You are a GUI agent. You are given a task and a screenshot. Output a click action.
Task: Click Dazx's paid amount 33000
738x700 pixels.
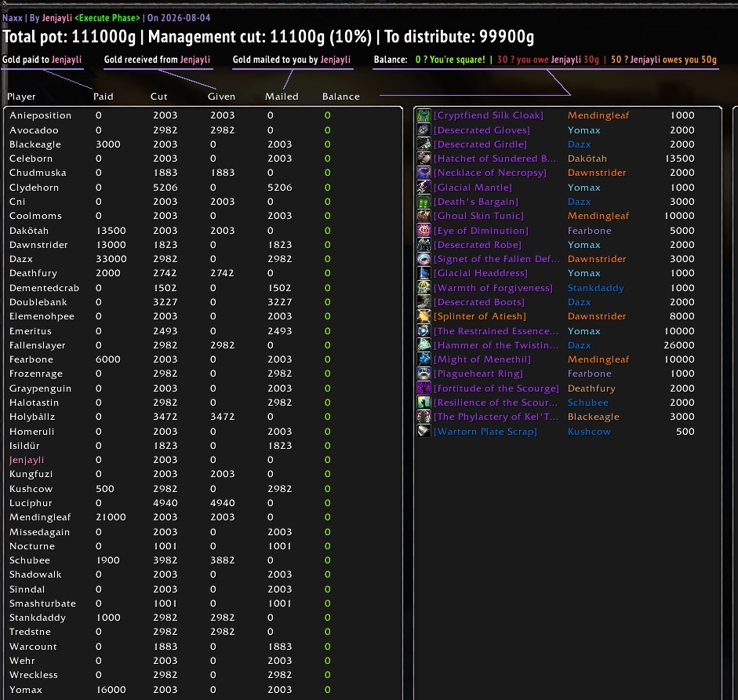click(111, 259)
